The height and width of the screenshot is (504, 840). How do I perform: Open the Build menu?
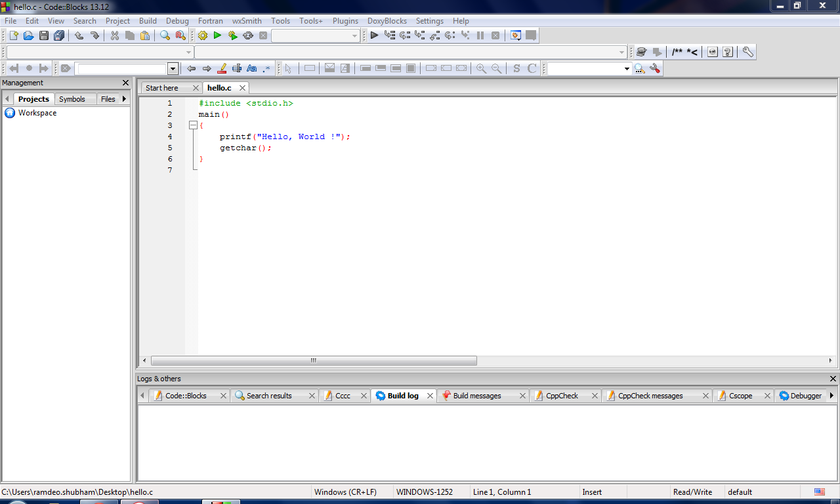(148, 21)
